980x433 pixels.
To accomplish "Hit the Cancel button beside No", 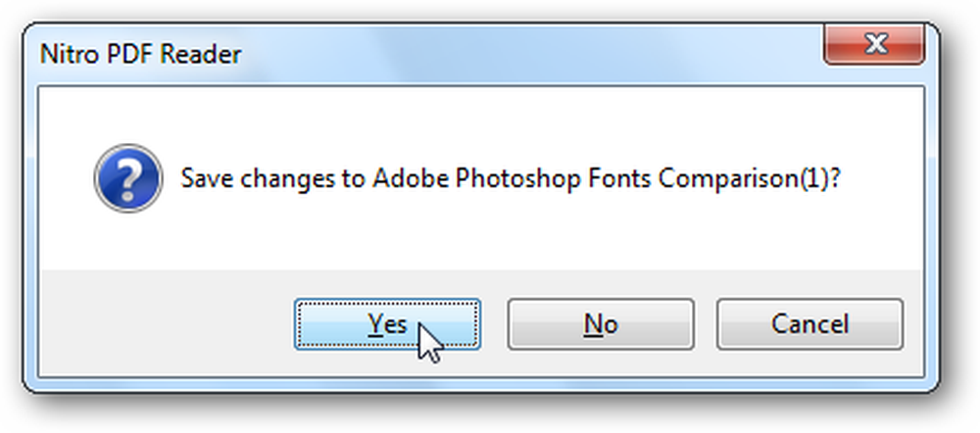I will [810, 324].
